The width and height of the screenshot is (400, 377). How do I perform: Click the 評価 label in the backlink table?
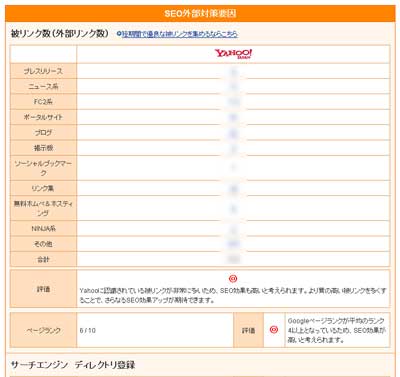[x=43, y=289]
